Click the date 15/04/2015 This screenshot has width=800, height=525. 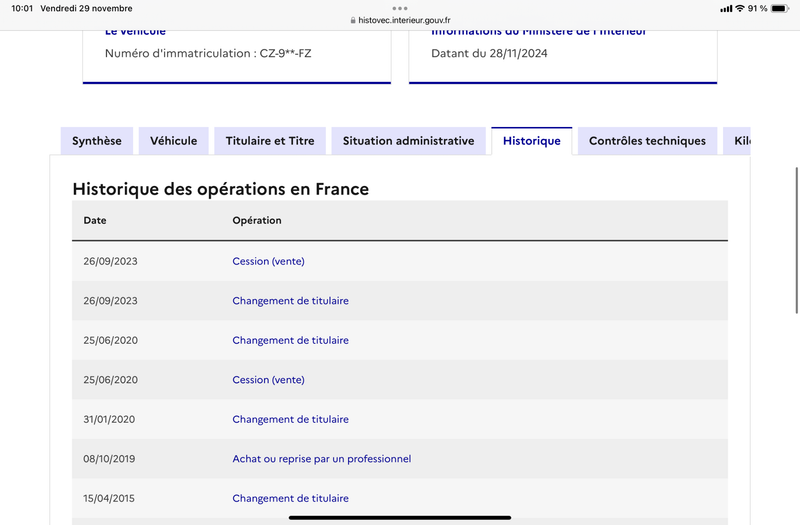pos(109,498)
